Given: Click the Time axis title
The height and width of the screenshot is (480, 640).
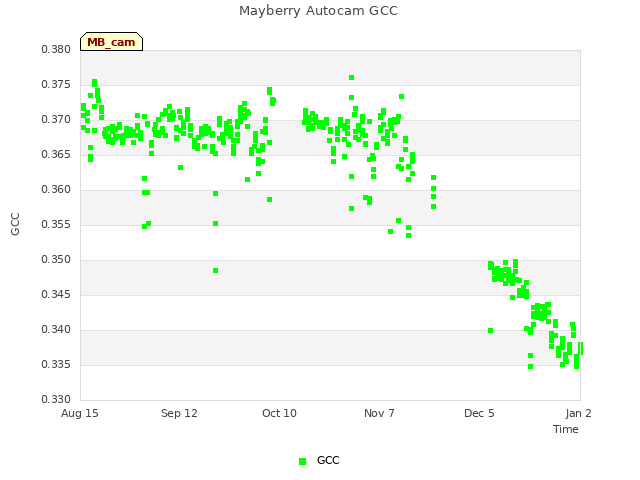Looking at the screenshot, I should 566,429.
